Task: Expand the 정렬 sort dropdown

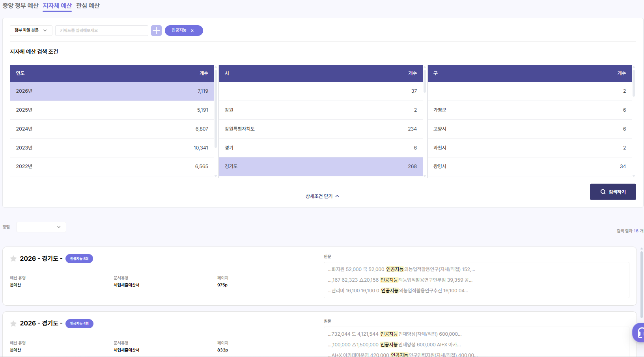Action: click(x=41, y=227)
